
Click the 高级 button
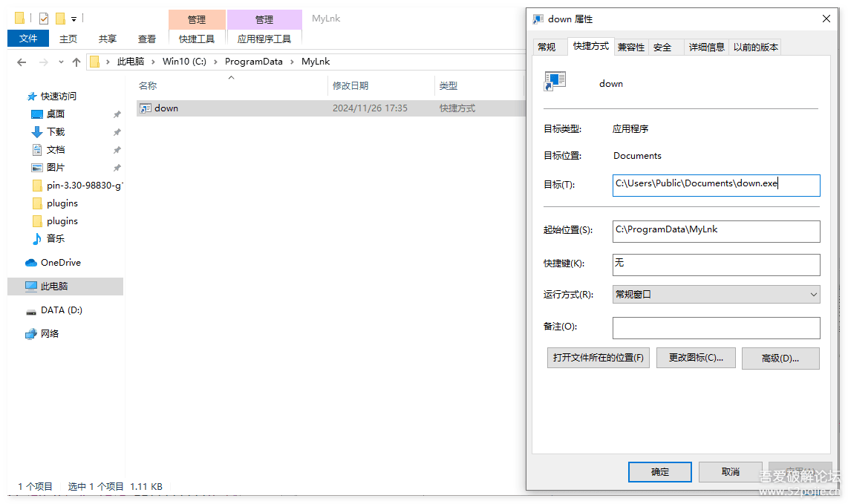(780, 359)
